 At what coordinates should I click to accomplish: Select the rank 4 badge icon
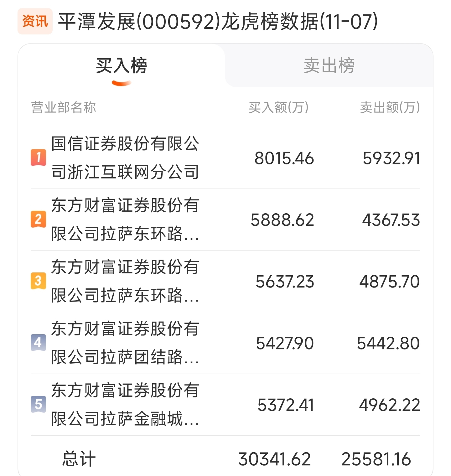tap(38, 343)
